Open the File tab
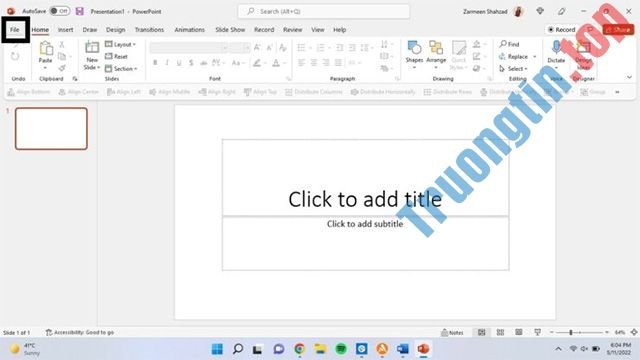 (15, 30)
